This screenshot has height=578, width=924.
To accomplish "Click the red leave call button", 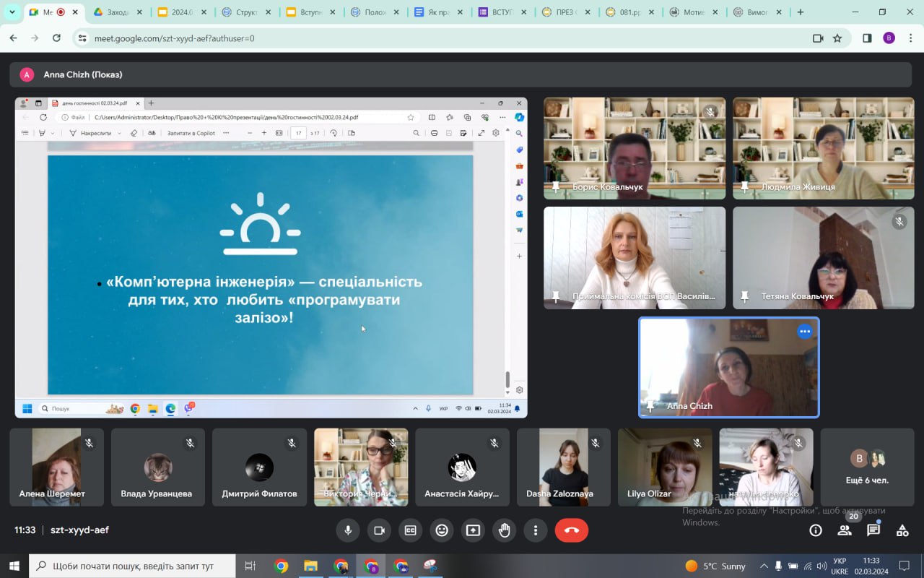I will [x=571, y=530].
